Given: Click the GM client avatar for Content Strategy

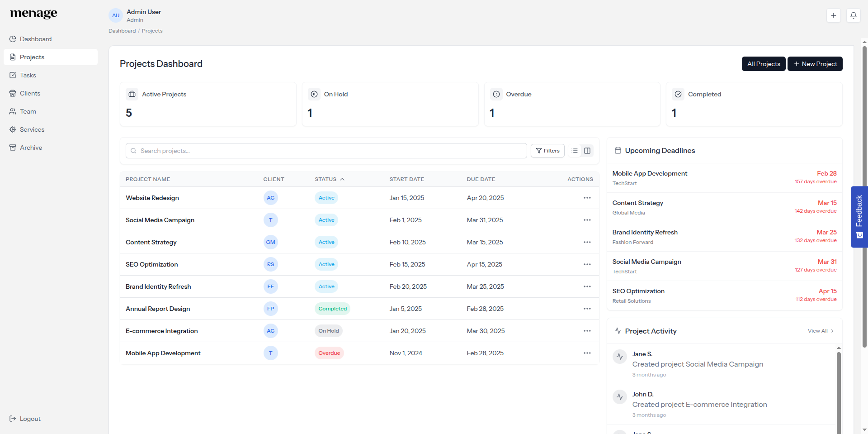Looking at the screenshot, I should (270, 242).
